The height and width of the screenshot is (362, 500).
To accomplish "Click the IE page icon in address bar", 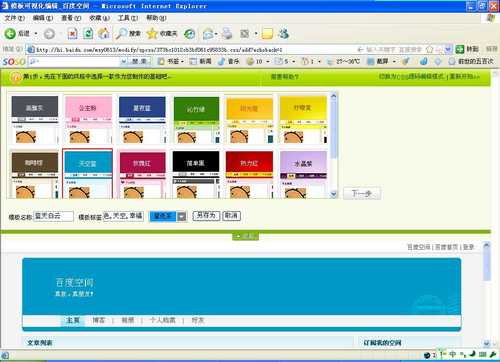I will (31, 50).
